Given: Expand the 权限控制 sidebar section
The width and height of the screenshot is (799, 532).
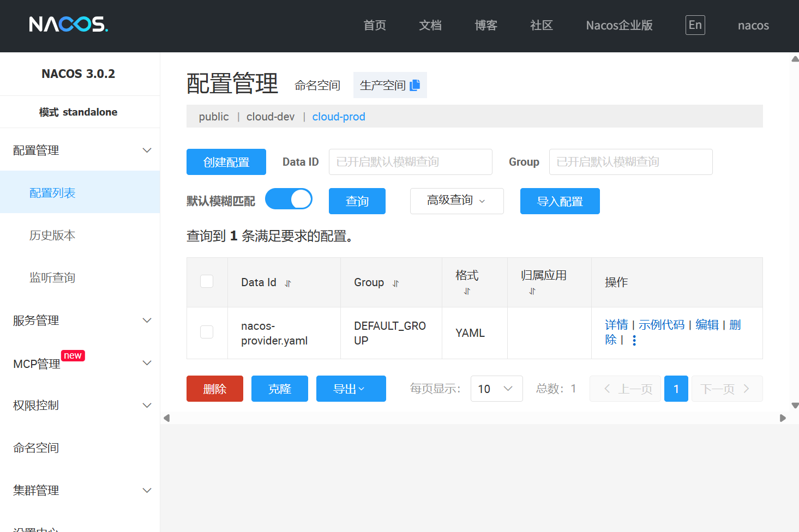Looking at the screenshot, I should (x=80, y=405).
